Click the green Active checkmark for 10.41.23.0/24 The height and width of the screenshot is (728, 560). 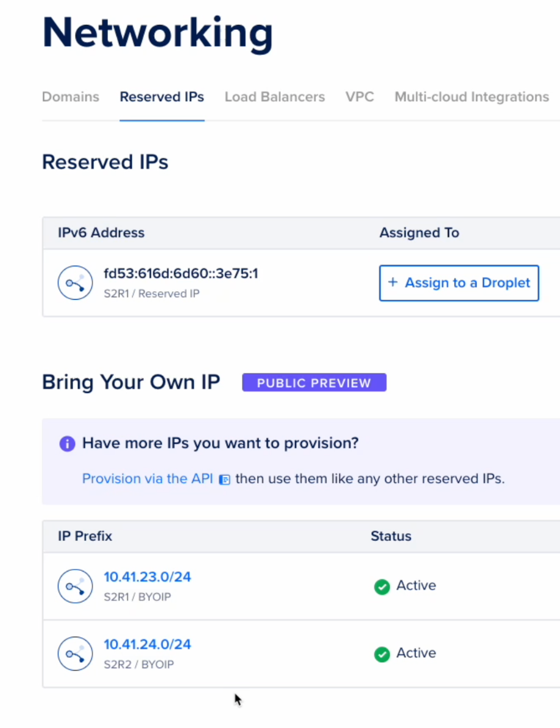tap(381, 587)
